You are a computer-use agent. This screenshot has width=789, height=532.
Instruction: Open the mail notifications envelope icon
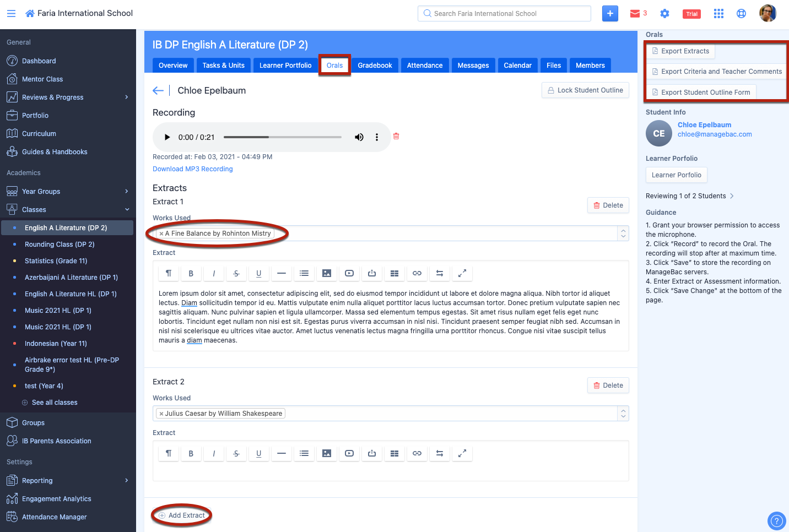pyautogui.click(x=635, y=14)
